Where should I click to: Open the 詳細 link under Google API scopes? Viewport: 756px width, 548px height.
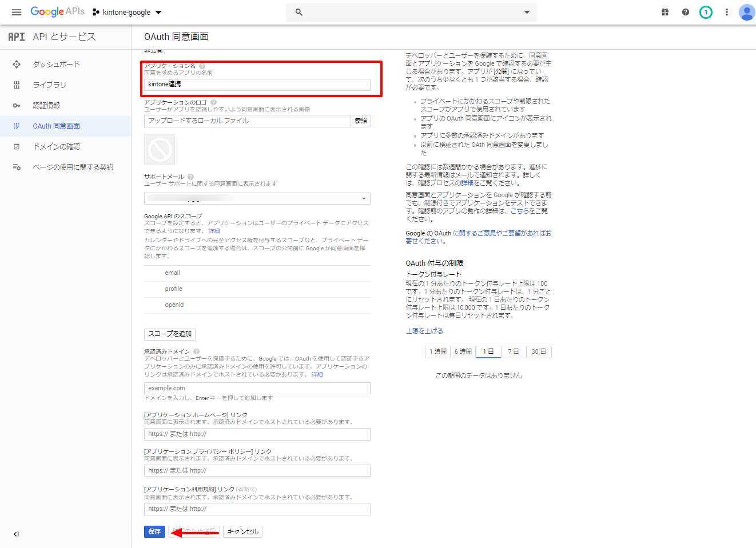pyautogui.click(x=214, y=231)
